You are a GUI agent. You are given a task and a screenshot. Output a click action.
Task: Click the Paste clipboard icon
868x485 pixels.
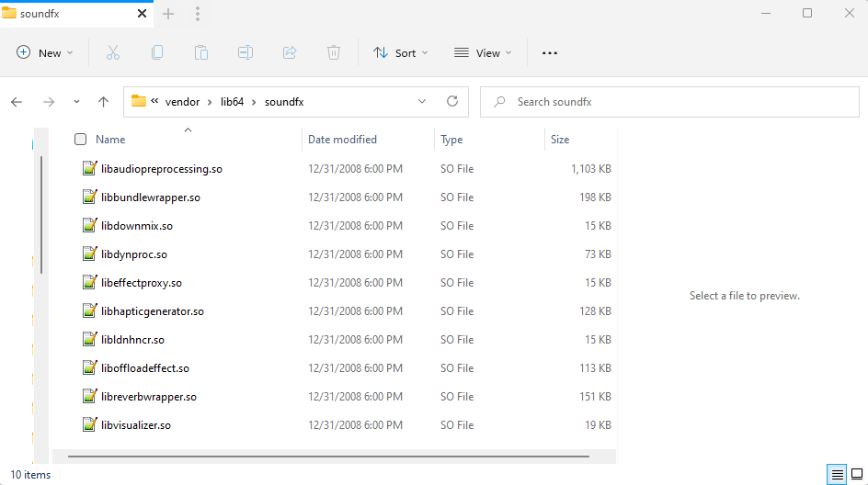201,52
